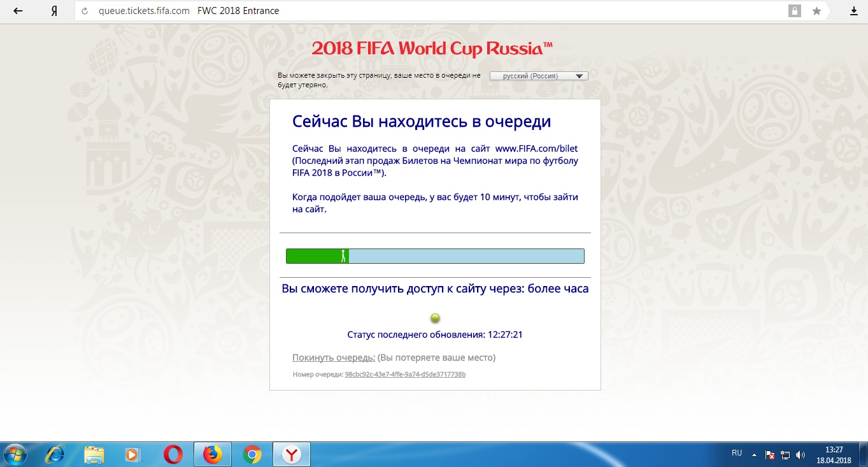The image size is (868, 467).
Task: Launch Internet Explorer from the taskbar
Action: pos(55,454)
